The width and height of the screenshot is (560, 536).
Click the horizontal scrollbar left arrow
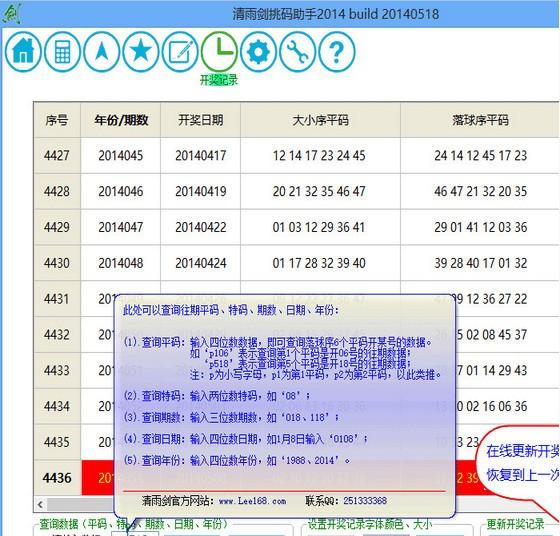[x=40, y=505]
